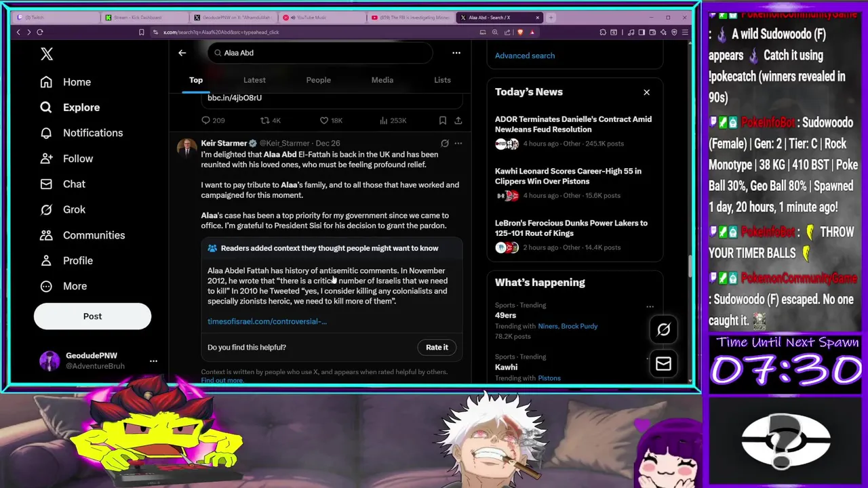Open Profile in the sidebar

66,260
